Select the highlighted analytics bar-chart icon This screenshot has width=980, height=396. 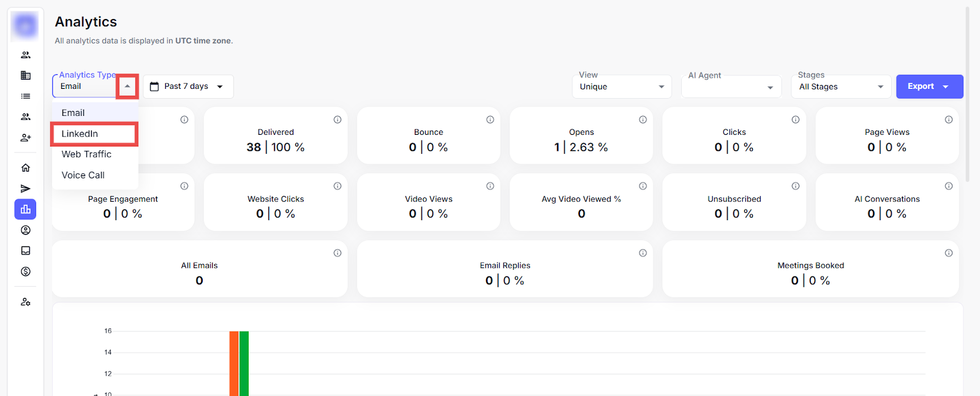click(26, 210)
